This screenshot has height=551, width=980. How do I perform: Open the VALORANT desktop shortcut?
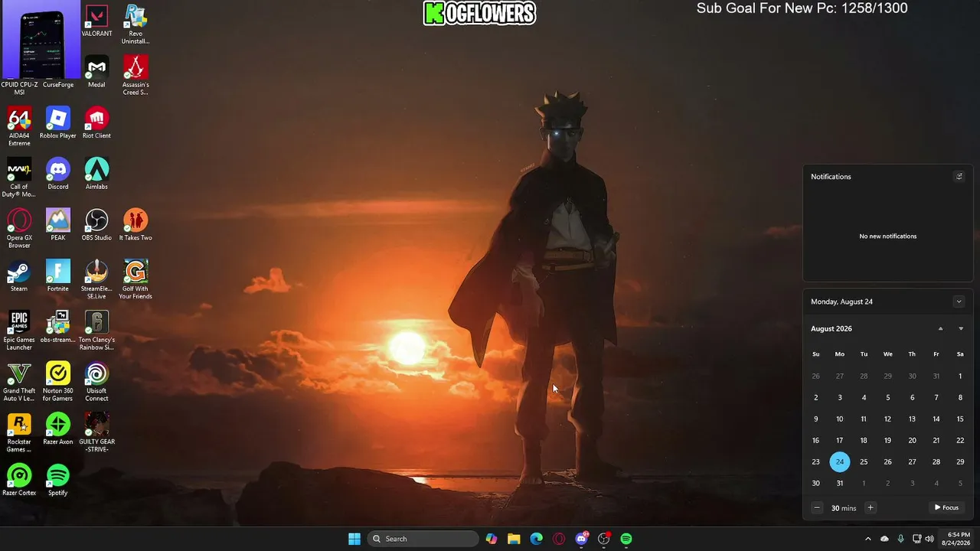coord(96,21)
